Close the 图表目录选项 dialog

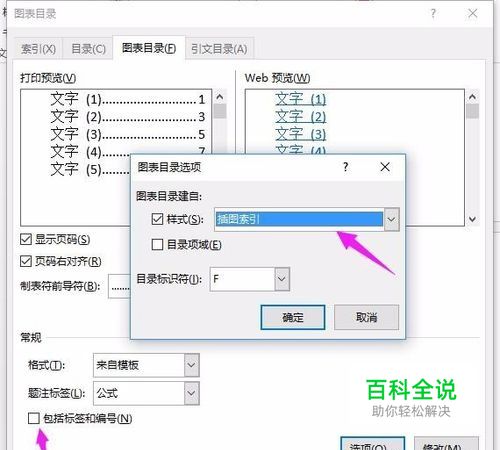[385, 167]
